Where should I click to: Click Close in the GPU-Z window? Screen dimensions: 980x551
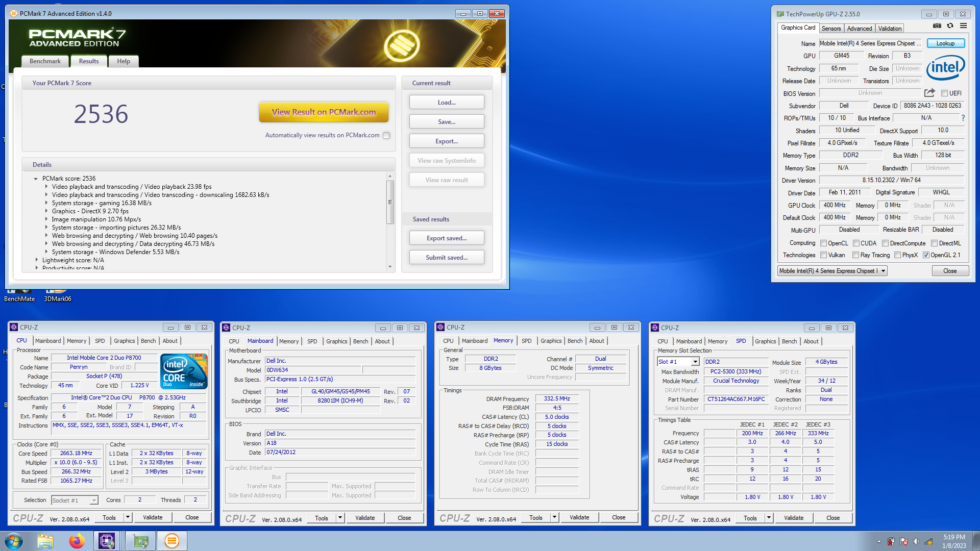point(950,271)
